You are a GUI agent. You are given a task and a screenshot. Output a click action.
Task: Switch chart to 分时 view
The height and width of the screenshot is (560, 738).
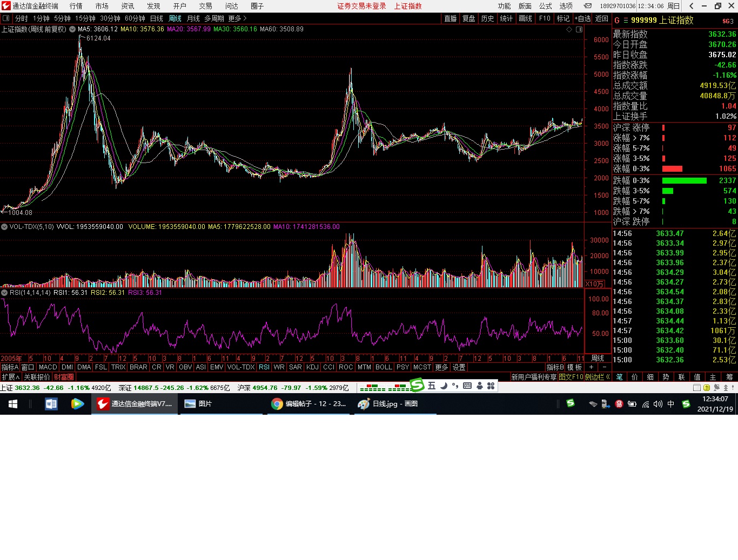[x=22, y=18]
